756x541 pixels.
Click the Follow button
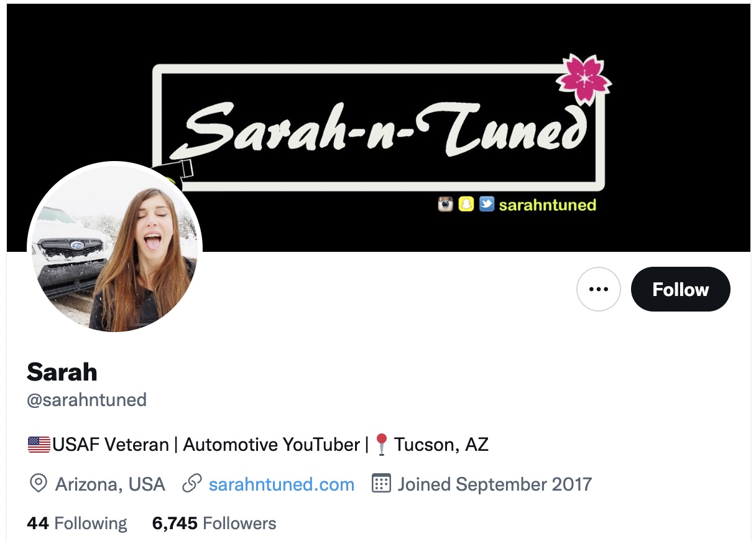680,289
